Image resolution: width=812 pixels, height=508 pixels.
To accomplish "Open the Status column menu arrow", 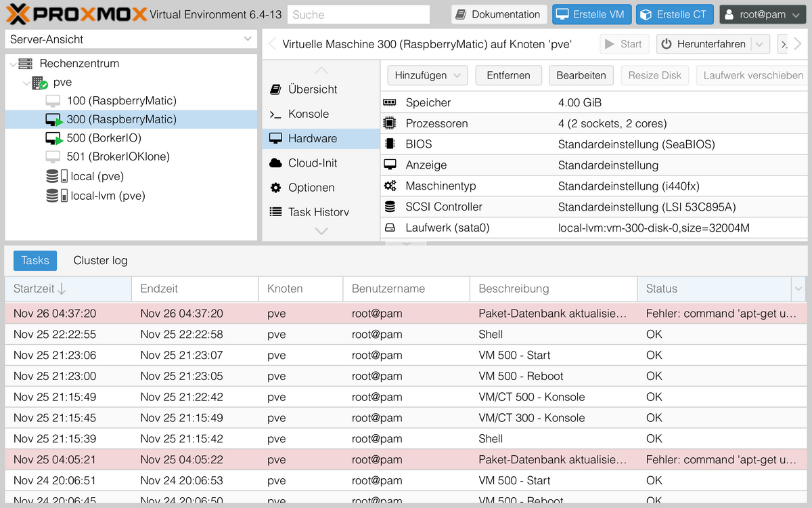I will tap(798, 289).
